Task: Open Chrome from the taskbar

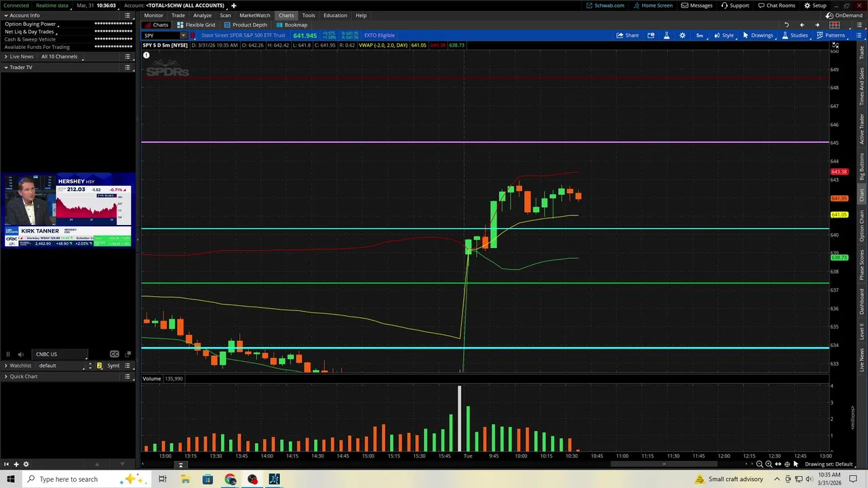Action: [231, 479]
